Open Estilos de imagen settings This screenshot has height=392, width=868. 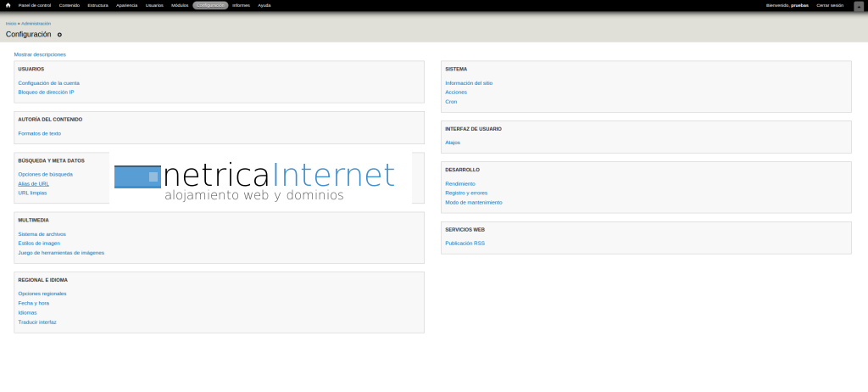[x=40, y=243]
